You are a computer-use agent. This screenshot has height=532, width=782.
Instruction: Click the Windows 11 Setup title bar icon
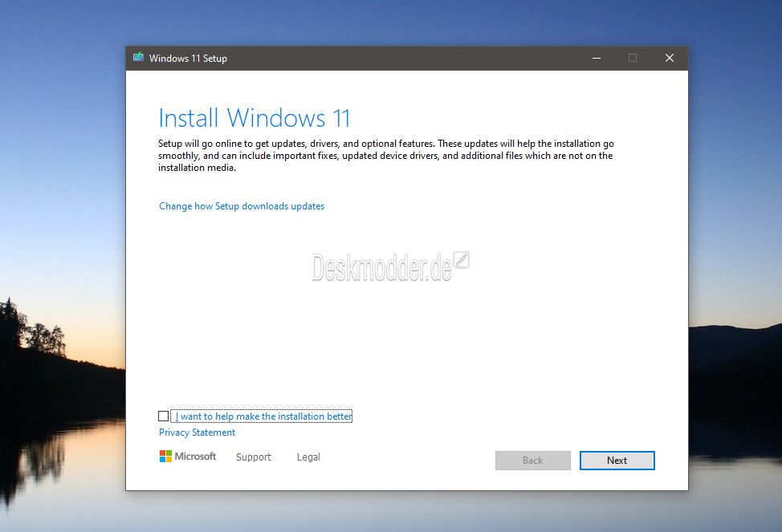[138, 57]
